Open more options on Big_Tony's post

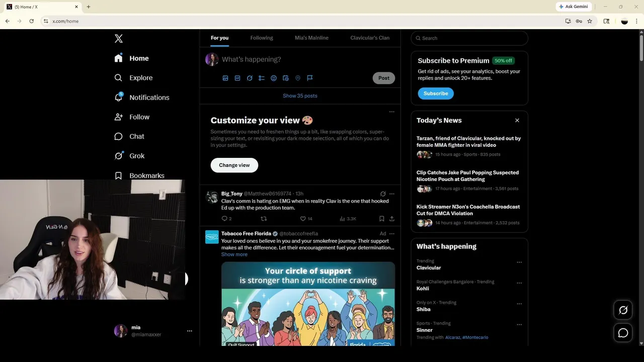pyautogui.click(x=392, y=194)
